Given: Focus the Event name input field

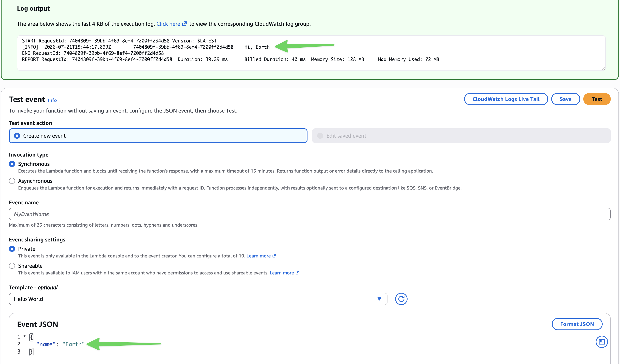Looking at the screenshot, I should (x=309, y=214).
